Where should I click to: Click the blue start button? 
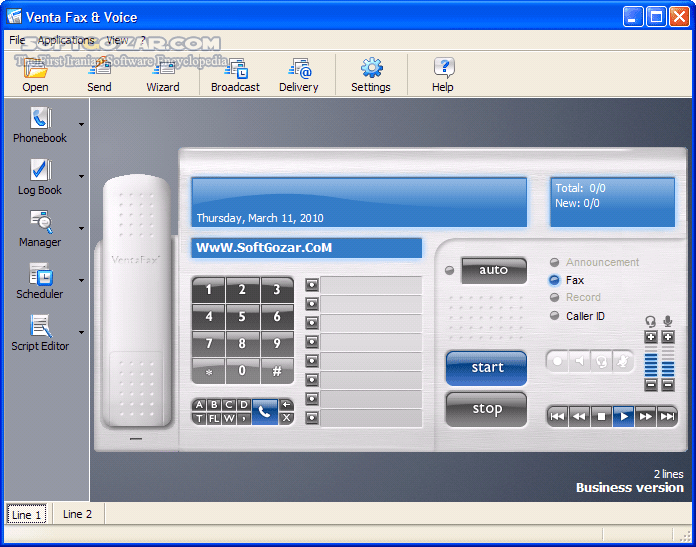click(486, 368)
